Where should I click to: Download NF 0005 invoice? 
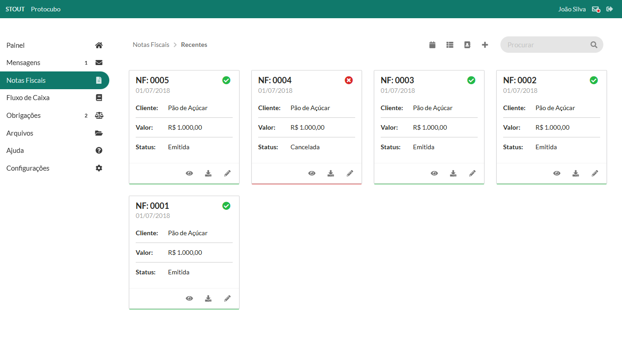(208, 173)
